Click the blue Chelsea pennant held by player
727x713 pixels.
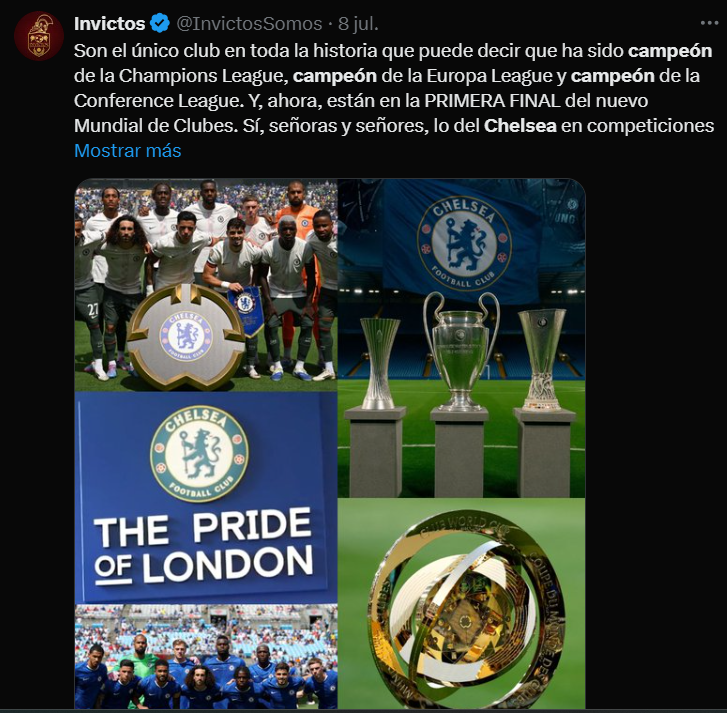click(x=245, y=310)
